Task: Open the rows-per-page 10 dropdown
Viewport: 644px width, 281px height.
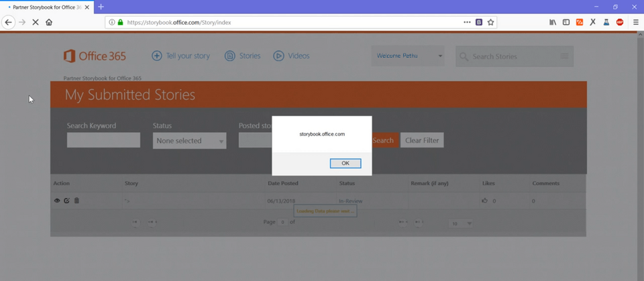Action: click(x=461, y=223)
